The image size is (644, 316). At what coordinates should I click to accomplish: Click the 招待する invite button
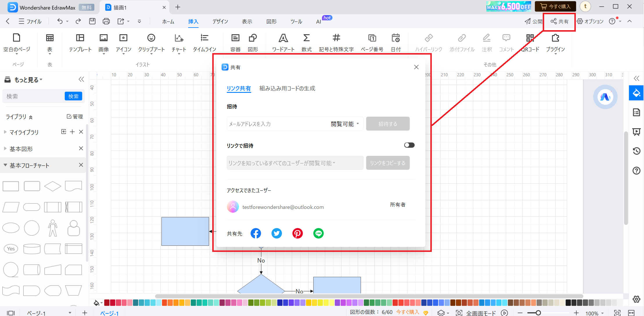click(388, 124)
